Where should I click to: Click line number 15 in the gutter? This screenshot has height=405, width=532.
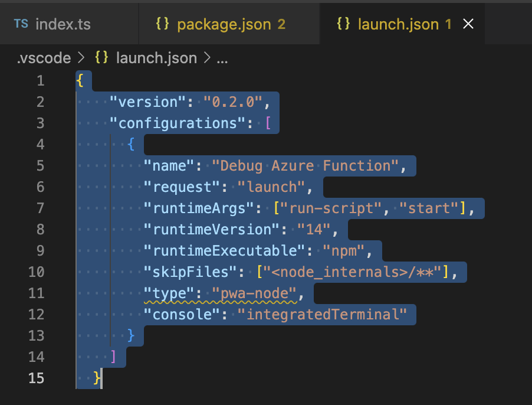point(36,378)
